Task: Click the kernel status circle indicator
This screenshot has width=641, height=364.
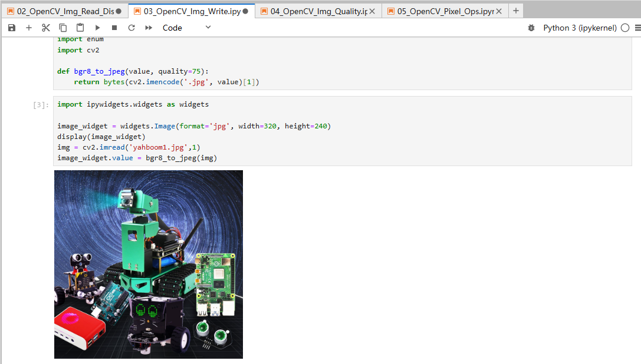Action: [625, 28]
